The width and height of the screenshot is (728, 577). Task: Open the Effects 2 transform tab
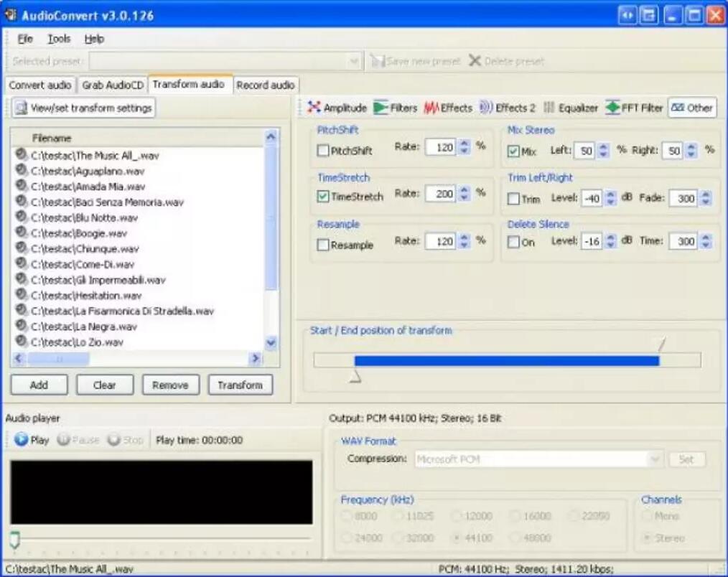[x=507, y=108]
